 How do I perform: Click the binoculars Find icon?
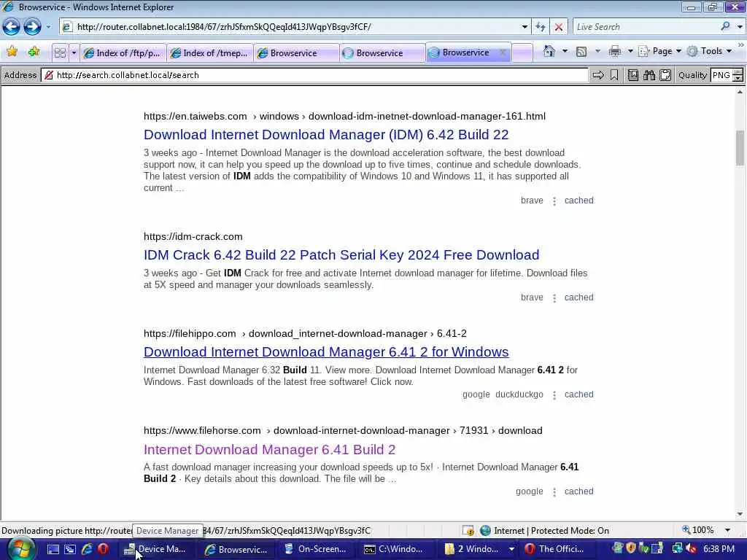[x=649, y=75]
